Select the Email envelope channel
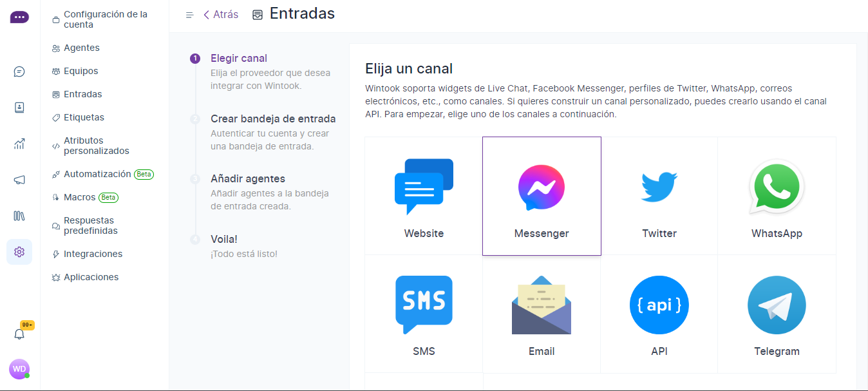868x391 pixels. pyautogui.click(x=542, y=314)
